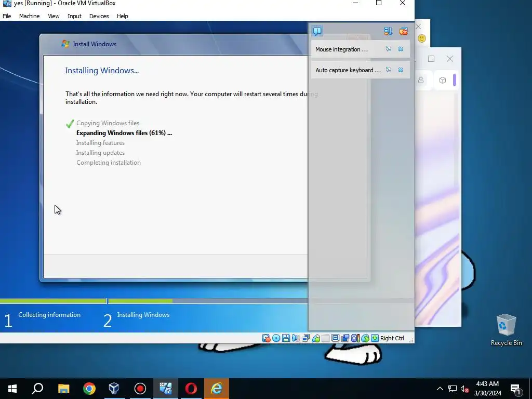Click the optical disc status icon
Viewport: 532px width, 399px height.
[276, 338]
